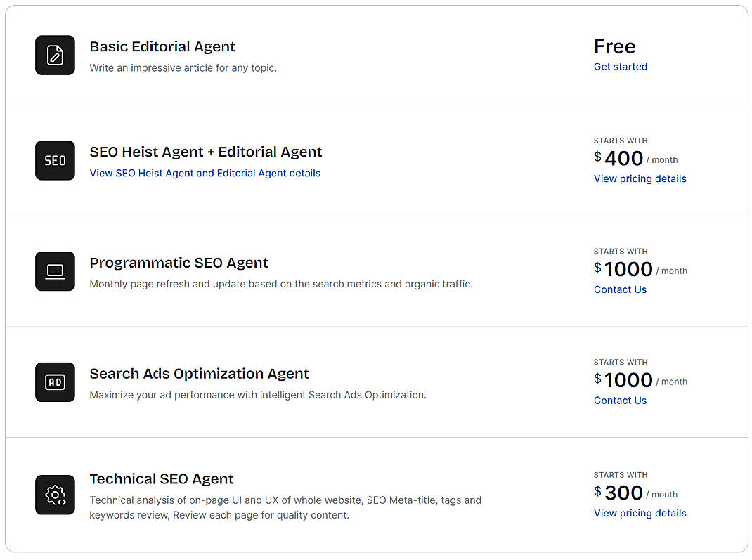Image resolution: width=752 pixels, height=560 pixels.
Task: Click STARTS WITH label above $400
Action: (x=621, y=141)
